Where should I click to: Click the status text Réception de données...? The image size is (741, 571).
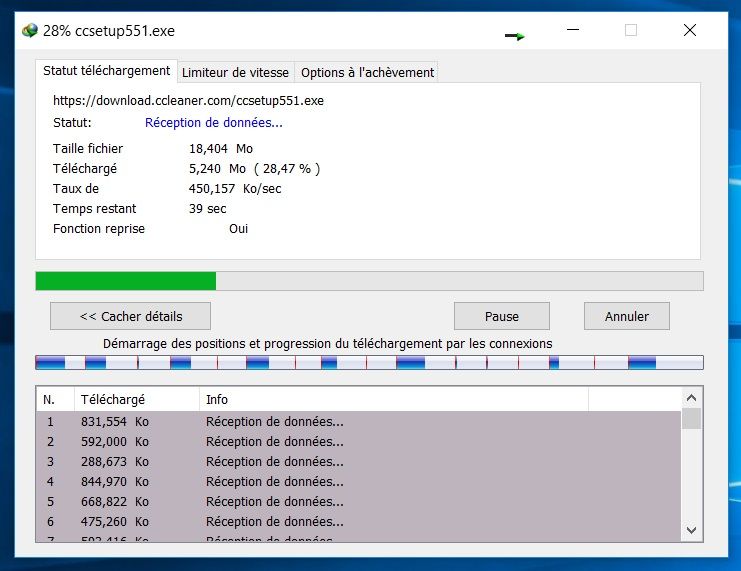(214, 123)
